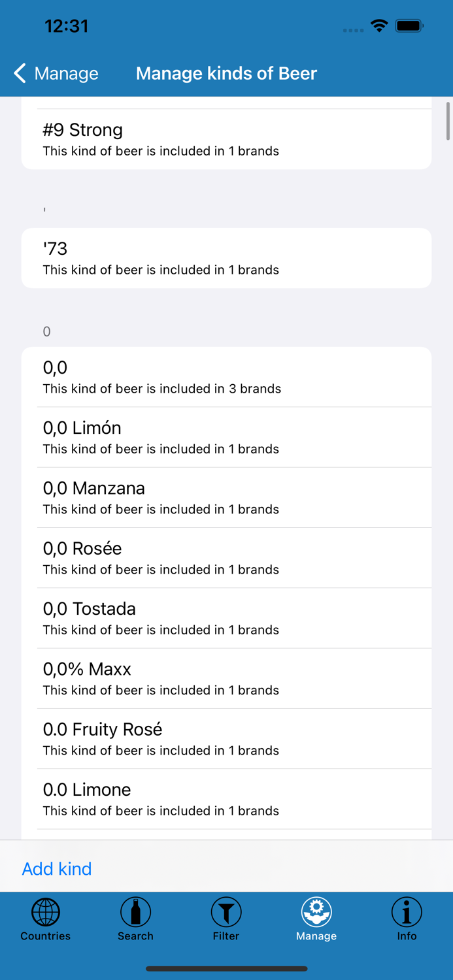
Task: Choose the '0,0 Manzana' kind
Action: point(226,497)
